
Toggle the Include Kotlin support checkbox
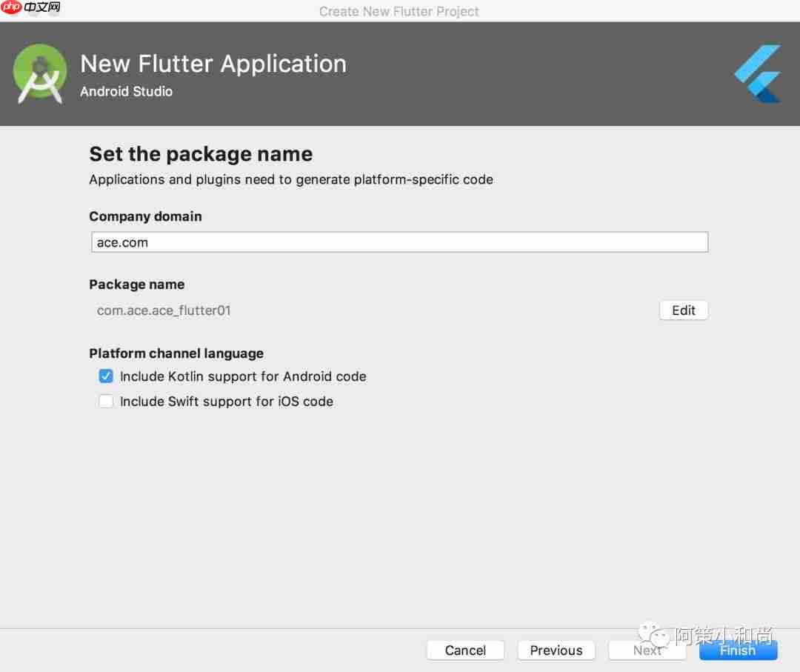106,376
